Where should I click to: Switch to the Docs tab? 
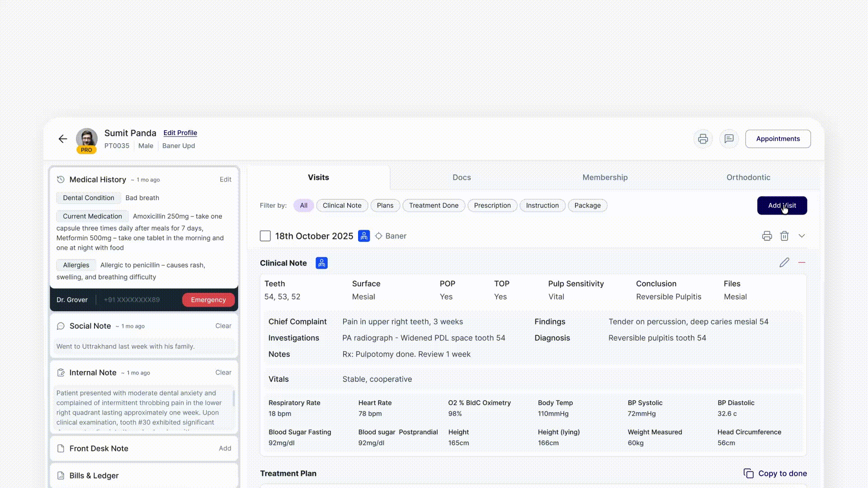click(462, 177)
